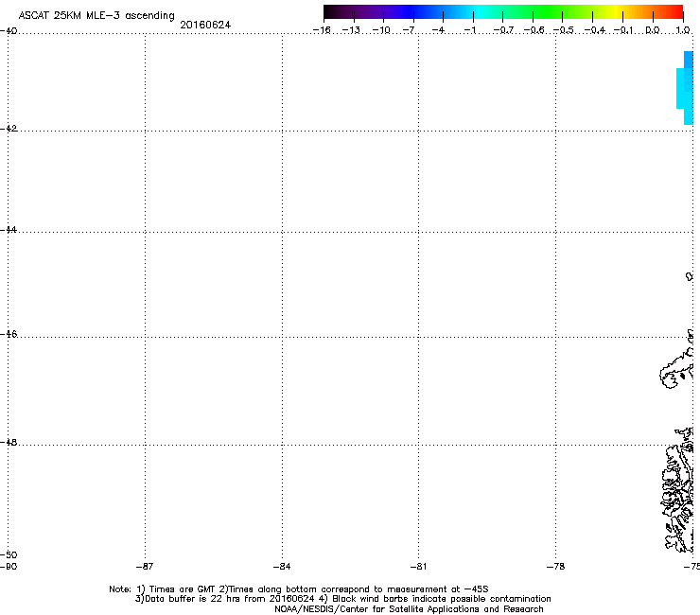Click the "-0.7" color bar tick label

[503, 30]
